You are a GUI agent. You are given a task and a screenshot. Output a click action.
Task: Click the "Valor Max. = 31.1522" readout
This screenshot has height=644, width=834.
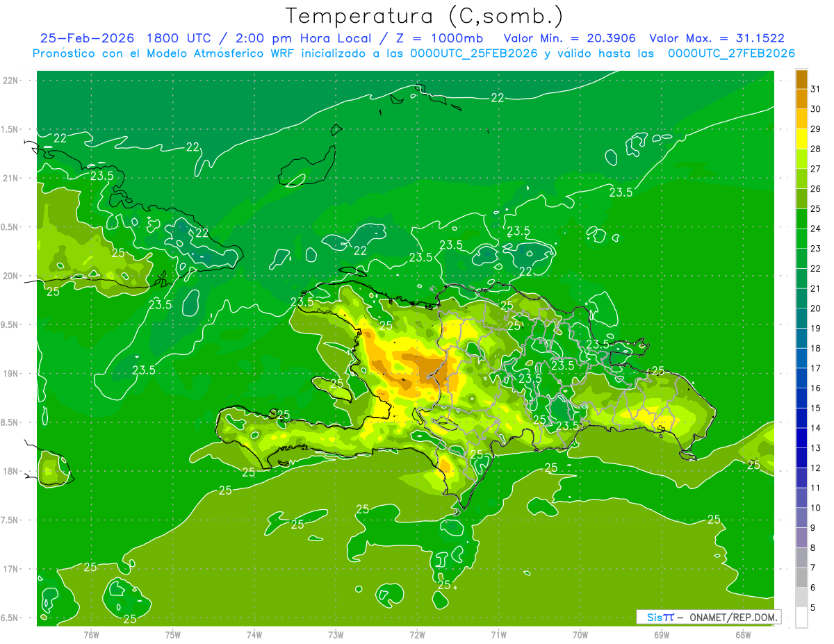click(x=717, y=39)
